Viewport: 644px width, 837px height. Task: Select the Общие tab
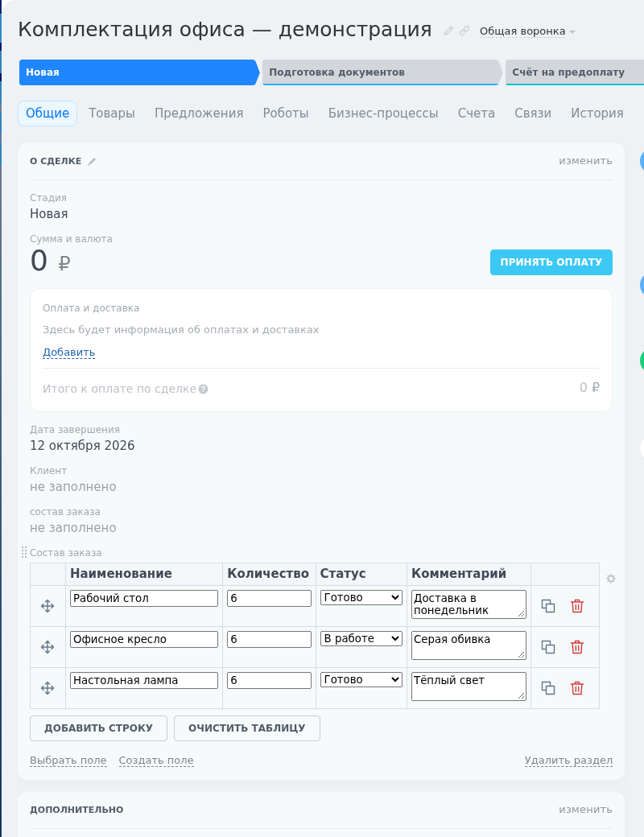[x=47, y=113]
